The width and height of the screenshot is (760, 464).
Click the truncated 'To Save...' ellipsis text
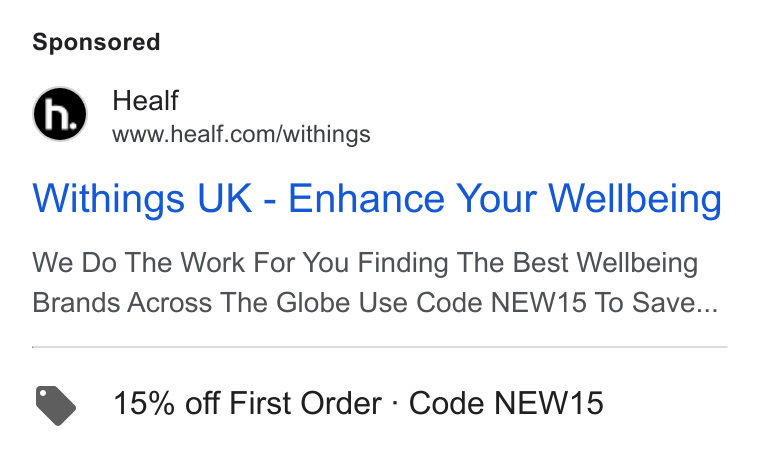coord(656,303)
